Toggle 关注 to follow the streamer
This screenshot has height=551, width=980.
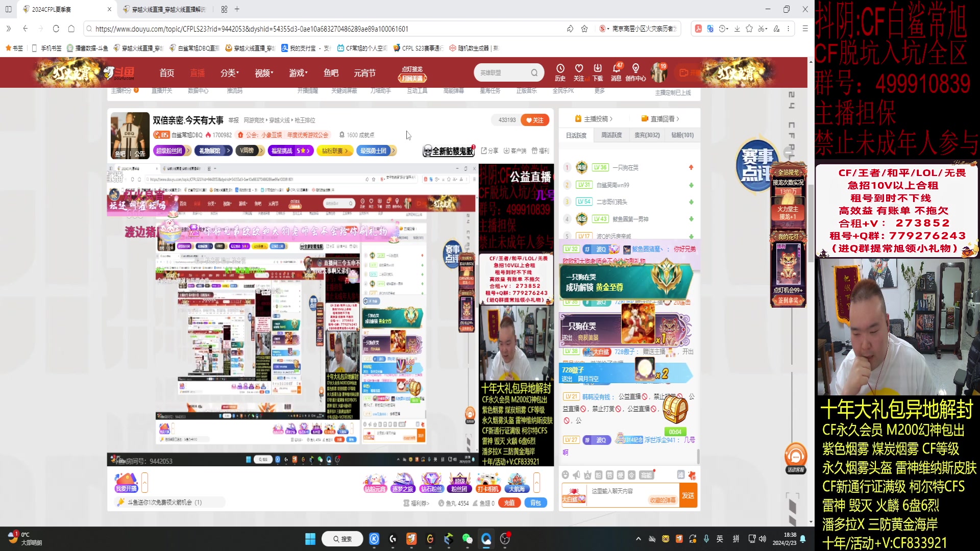point(535,120)
